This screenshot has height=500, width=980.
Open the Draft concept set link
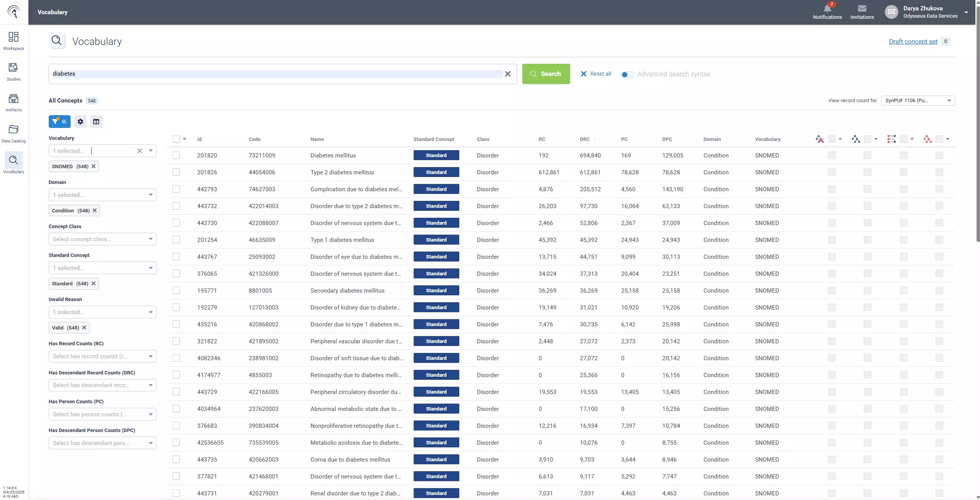pos(913,41)
